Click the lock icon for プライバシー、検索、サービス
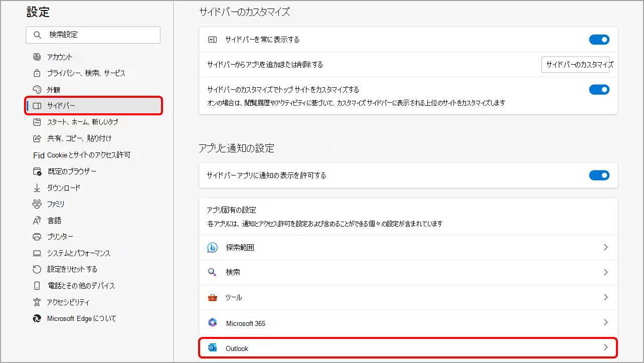Screen dimensions: 644x363 click(x=37, y=73)
